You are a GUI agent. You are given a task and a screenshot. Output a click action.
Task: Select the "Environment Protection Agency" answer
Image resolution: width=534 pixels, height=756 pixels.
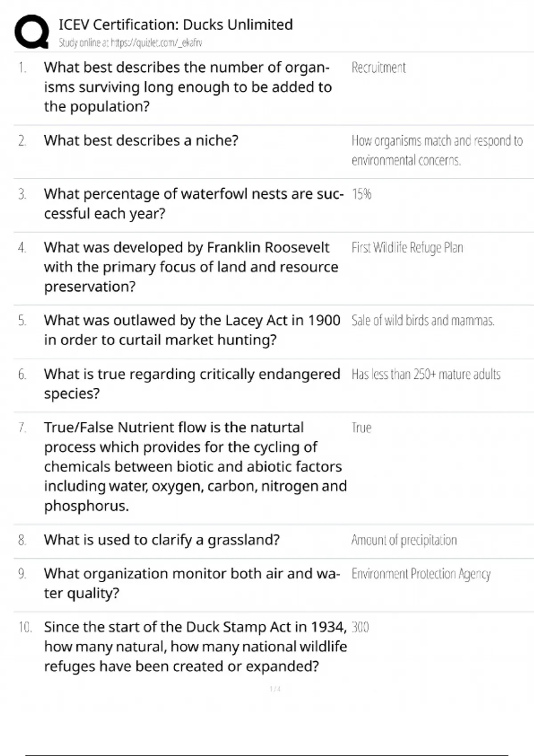click(x=421, y=574)
